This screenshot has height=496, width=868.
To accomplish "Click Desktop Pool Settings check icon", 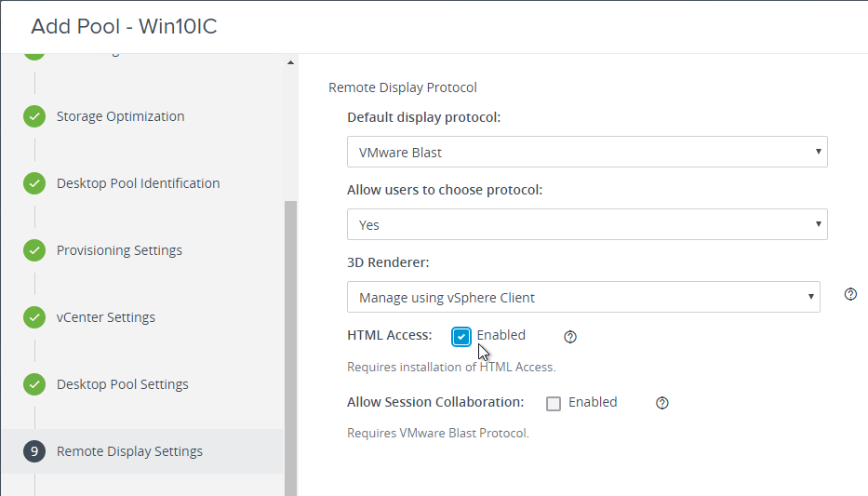I will point(34,384).
